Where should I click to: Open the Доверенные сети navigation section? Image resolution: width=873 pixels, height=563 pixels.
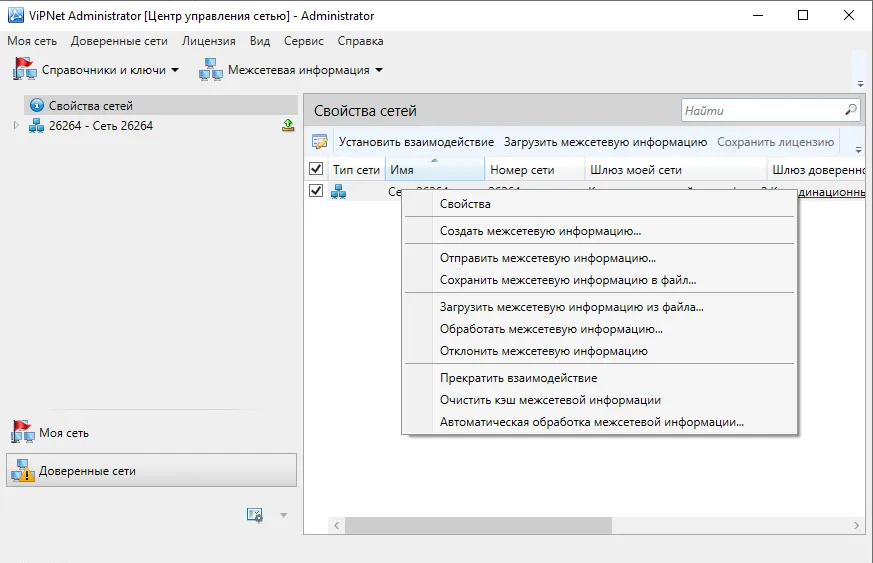[x=151, y=471]
